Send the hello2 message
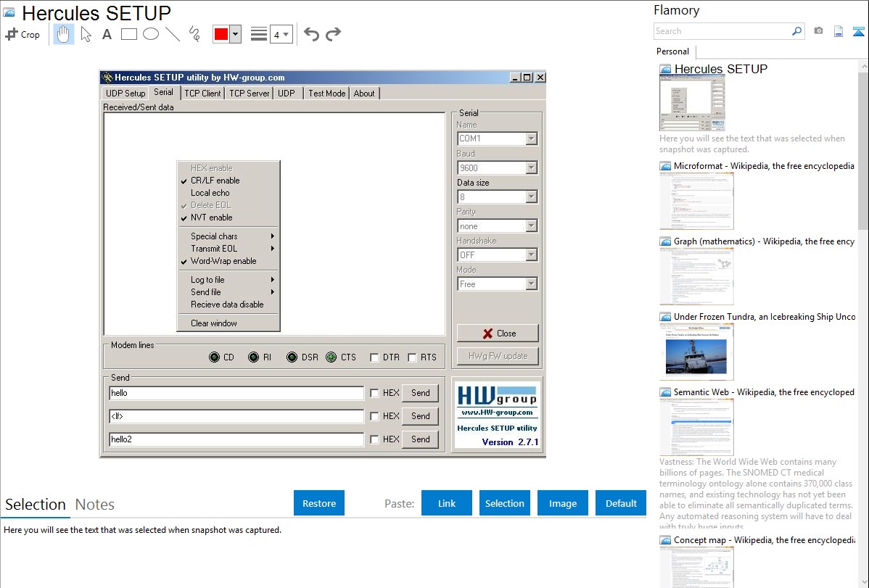The width and height of the screenshot is (869, 588). (420, 439)
